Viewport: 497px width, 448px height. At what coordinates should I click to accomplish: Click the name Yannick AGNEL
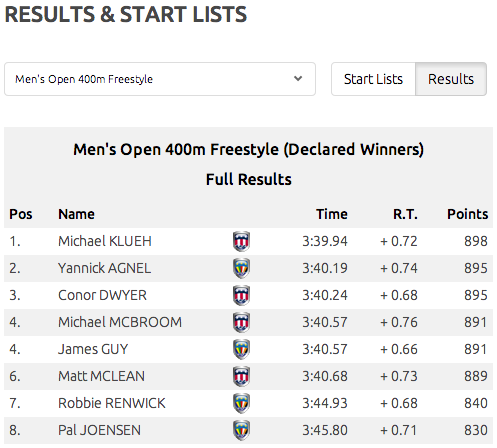click(104, 268)
